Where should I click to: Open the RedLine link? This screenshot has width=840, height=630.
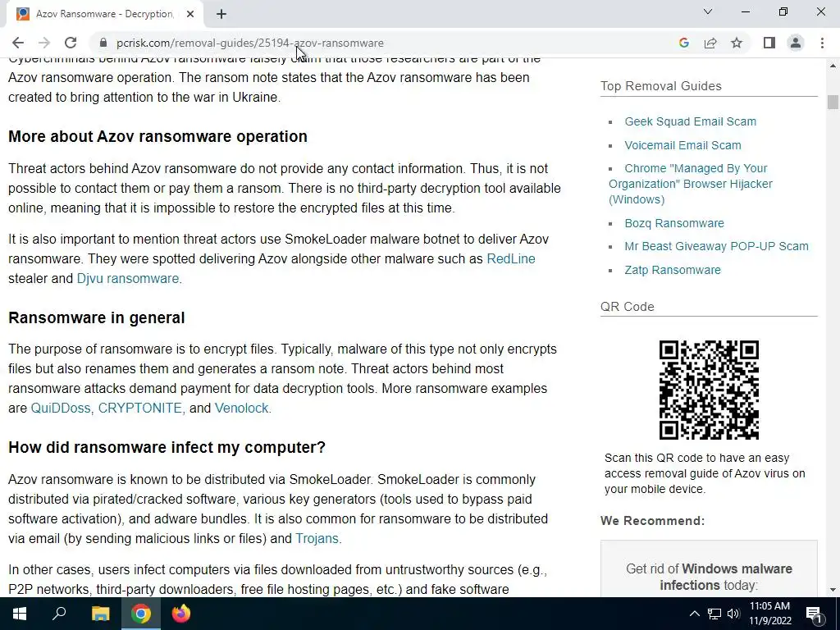(x=510, y=258)
